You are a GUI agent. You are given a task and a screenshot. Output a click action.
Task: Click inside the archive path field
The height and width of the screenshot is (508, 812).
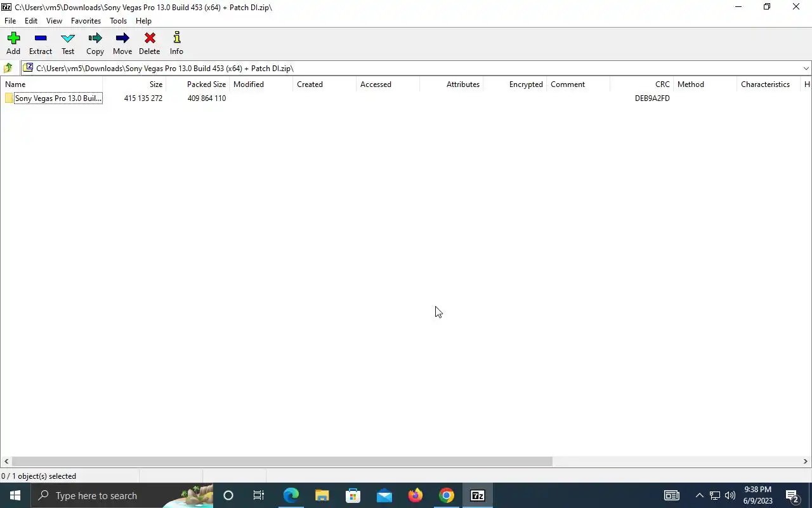point(416,69)
